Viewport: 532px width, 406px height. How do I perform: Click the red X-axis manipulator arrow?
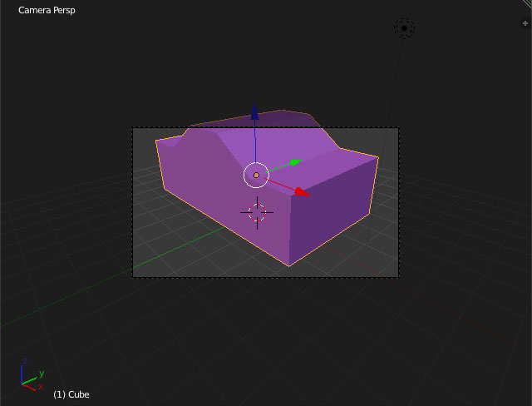pyautogui.click(x=302, y=192)
